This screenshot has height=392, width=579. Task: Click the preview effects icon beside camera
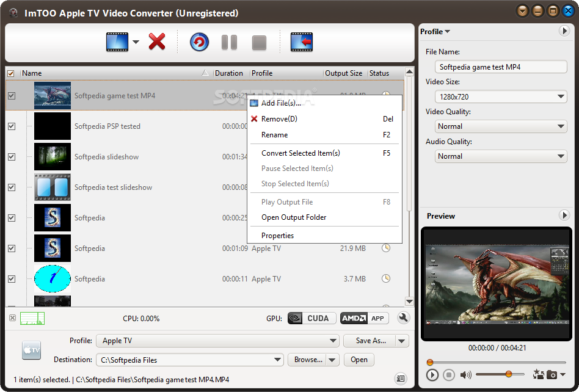[538, 374]
